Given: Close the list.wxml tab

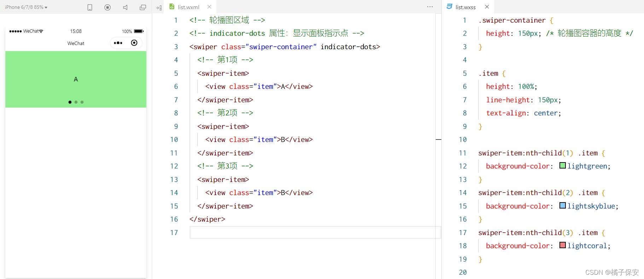Looking at the screenshot, I should coord(209,7).
